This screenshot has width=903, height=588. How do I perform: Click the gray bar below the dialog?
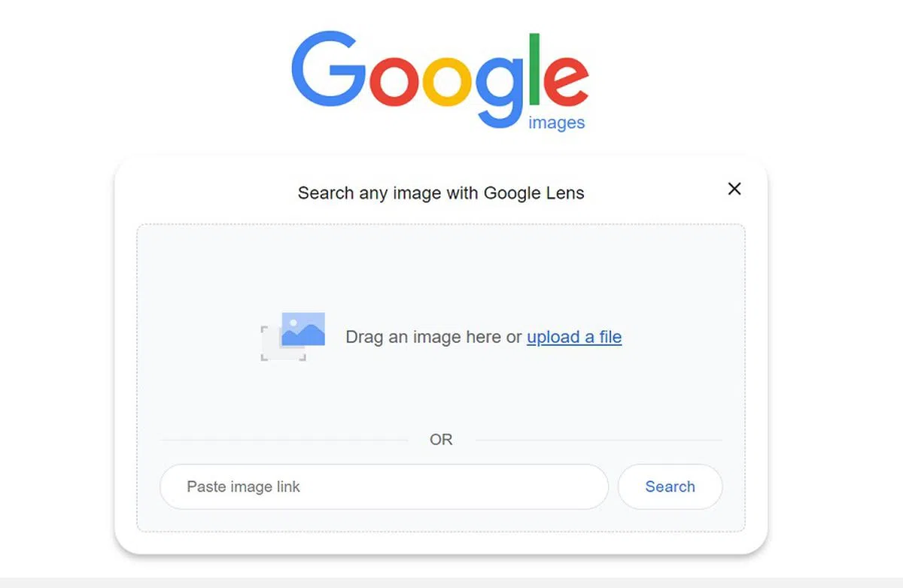pos(451,583)
